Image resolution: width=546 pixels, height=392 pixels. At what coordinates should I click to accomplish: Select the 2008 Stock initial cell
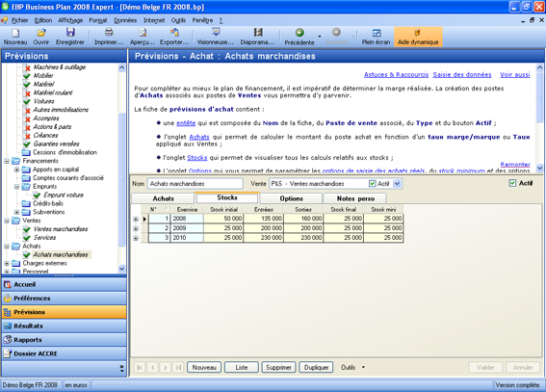tap(223, 219)
